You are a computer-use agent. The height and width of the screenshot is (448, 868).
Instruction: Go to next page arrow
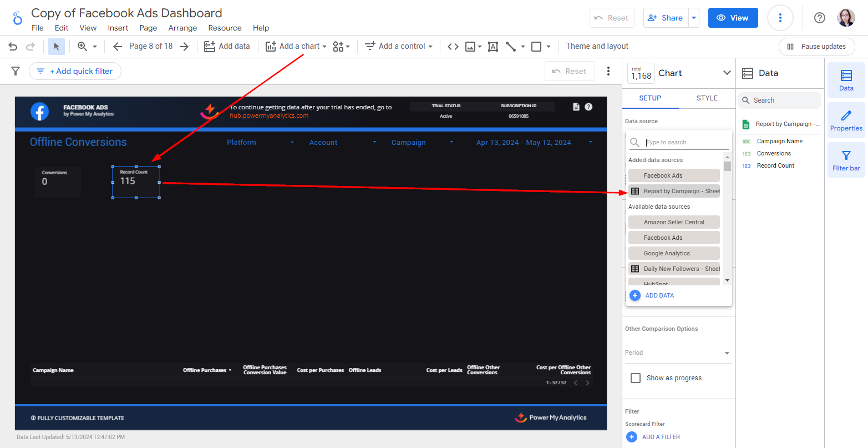[184, 47]
